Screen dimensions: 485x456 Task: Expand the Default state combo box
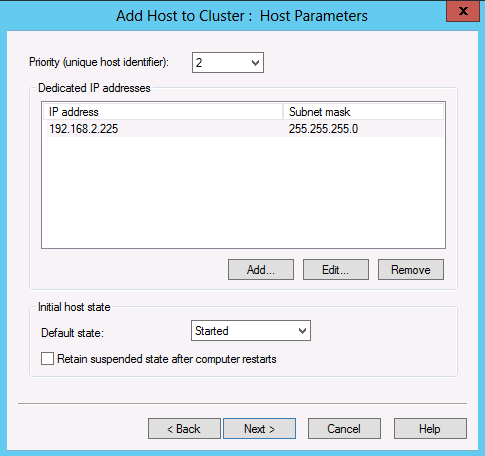coord(251,331)
